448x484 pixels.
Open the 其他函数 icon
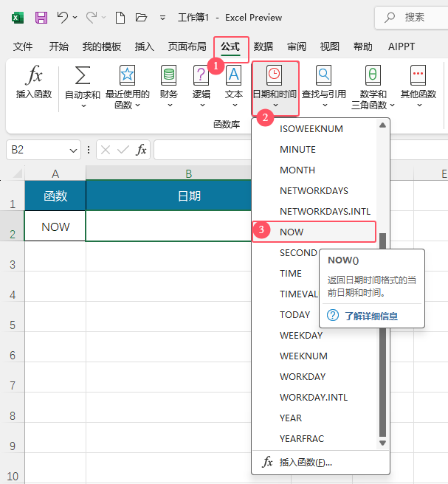pyautogui.click(x=418, y=75)
